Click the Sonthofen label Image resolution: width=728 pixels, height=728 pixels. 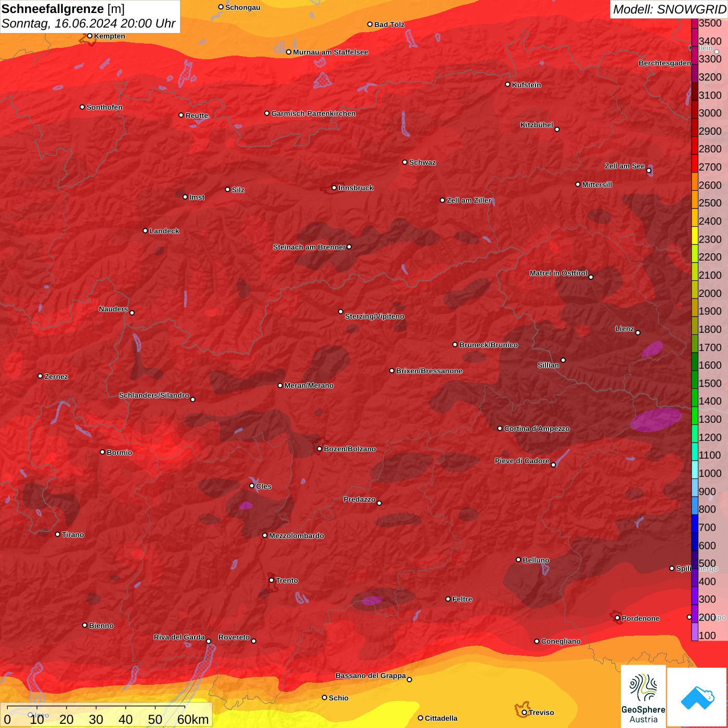[x=105, y=107]
